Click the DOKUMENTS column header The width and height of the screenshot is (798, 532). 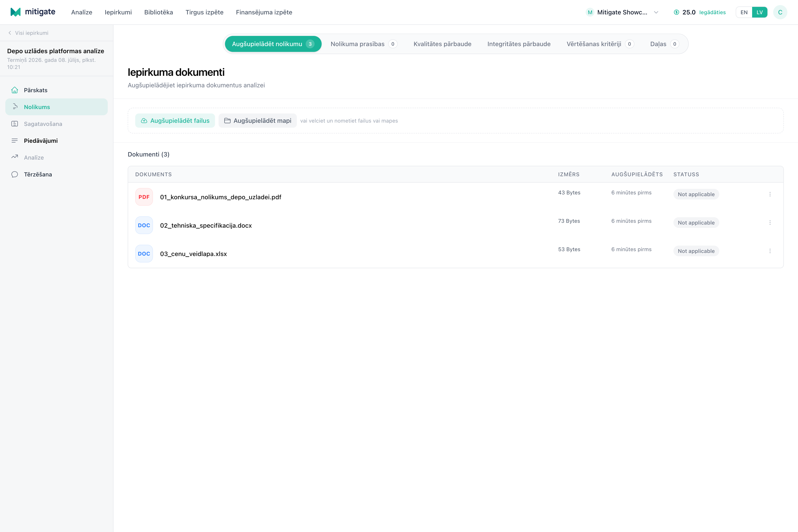click(153, 174)
